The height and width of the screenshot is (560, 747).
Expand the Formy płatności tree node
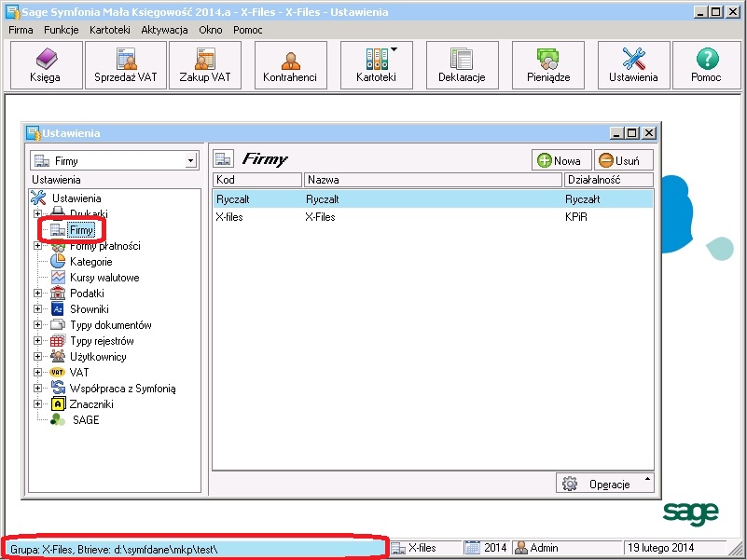pyautogui.click(x=37, y=246)
